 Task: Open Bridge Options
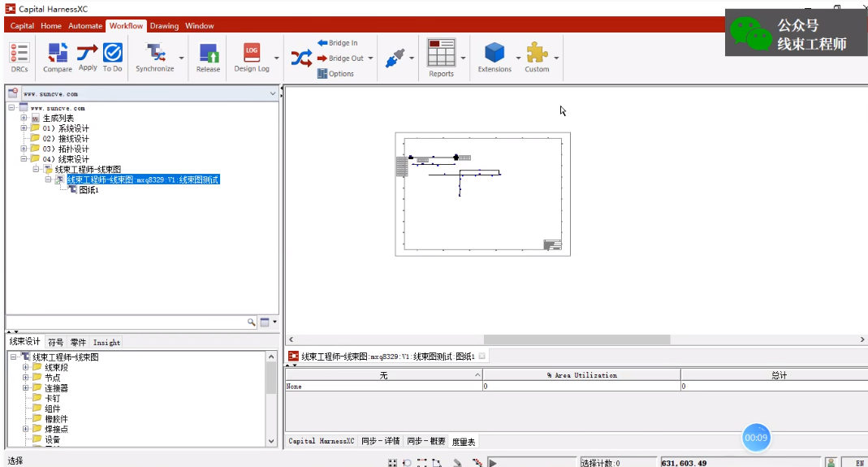(335, 74)
